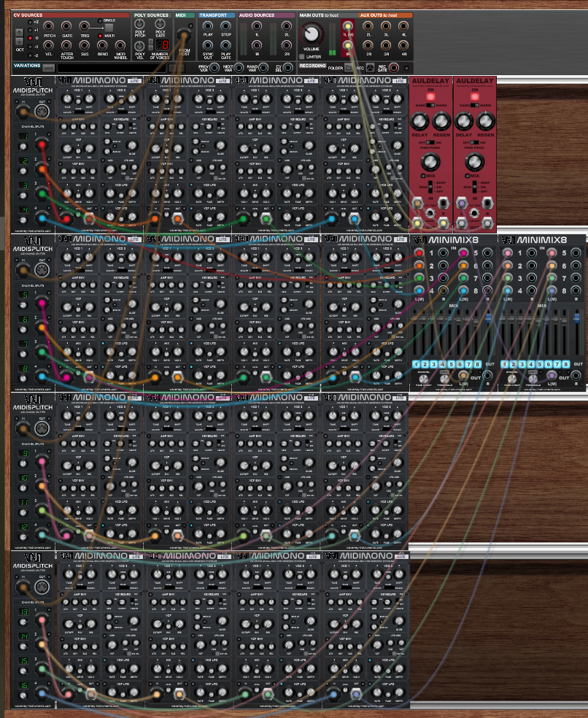Click Audio Sources 1L jack
The width and height of the screenshot is (588, 718).
click(x=257, y=26)
